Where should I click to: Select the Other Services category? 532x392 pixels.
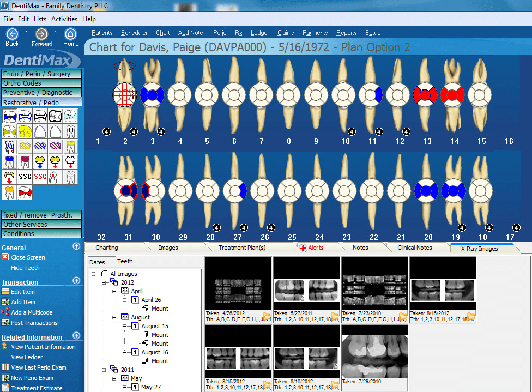coord(42,224)
